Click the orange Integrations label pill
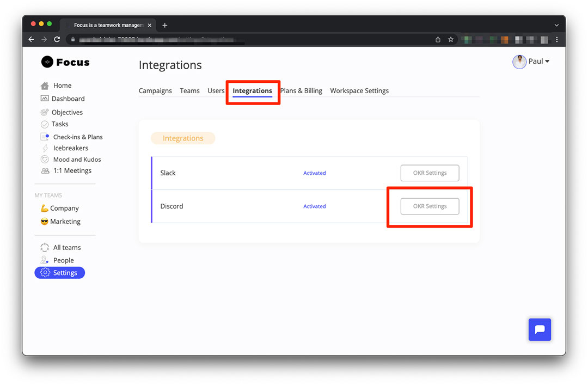The width and height of the screenshot is (588, 385). [183, 138]
